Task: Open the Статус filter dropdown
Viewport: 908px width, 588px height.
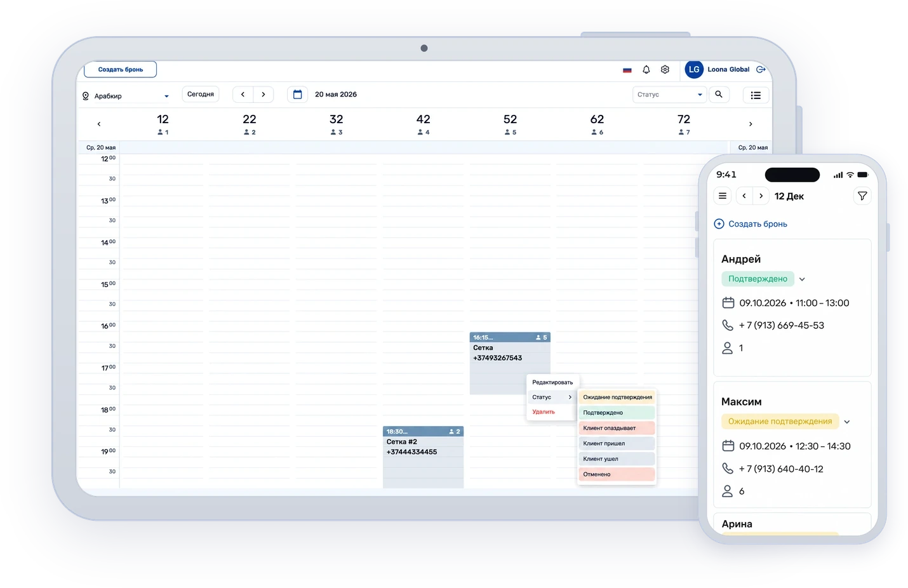Action: [670, 95]
